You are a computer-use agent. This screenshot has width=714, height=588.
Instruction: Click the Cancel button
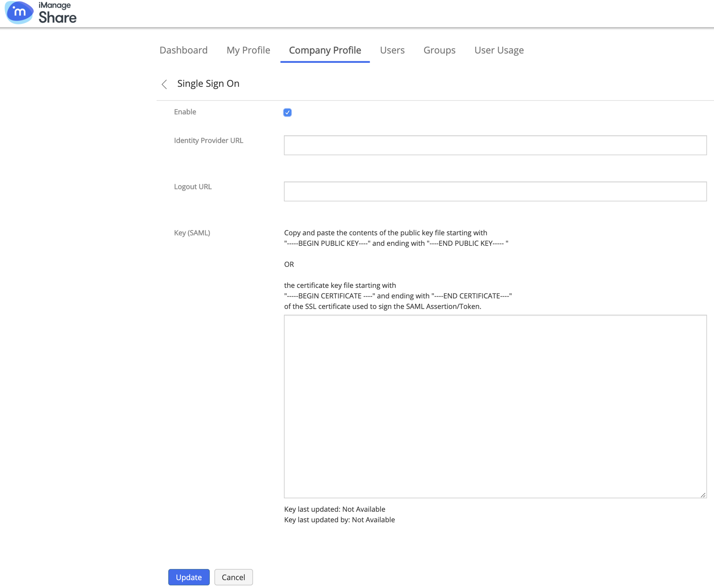point(233,577)
